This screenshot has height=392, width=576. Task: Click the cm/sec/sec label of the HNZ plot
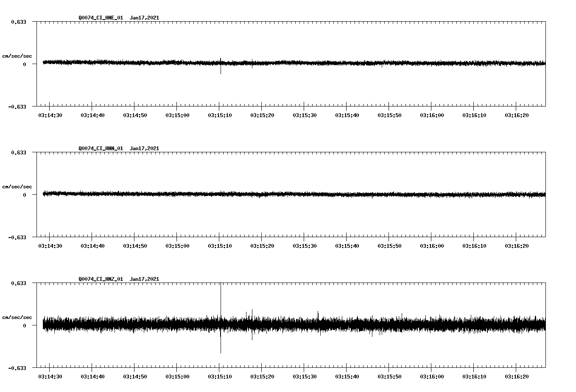(18, 317)
